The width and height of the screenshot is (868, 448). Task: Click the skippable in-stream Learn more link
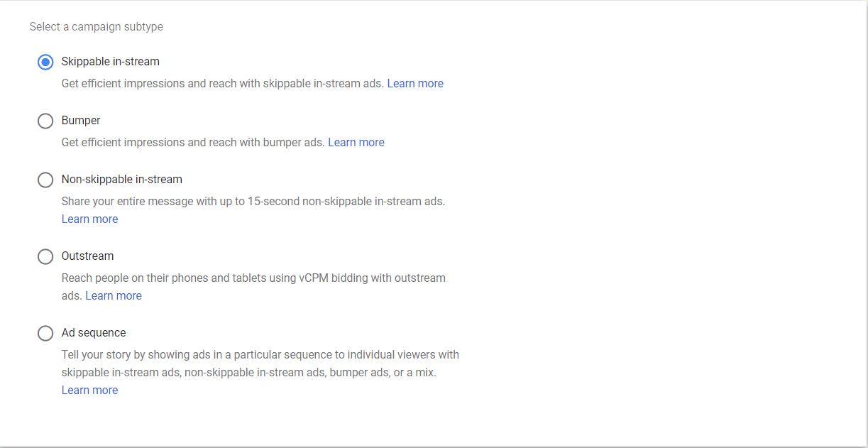tap(415, 83)
